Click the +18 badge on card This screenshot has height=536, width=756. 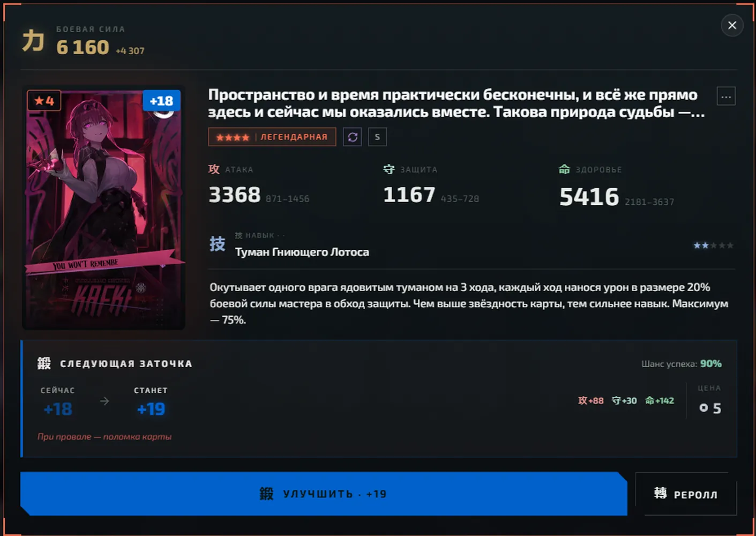(x=161, y=101)
